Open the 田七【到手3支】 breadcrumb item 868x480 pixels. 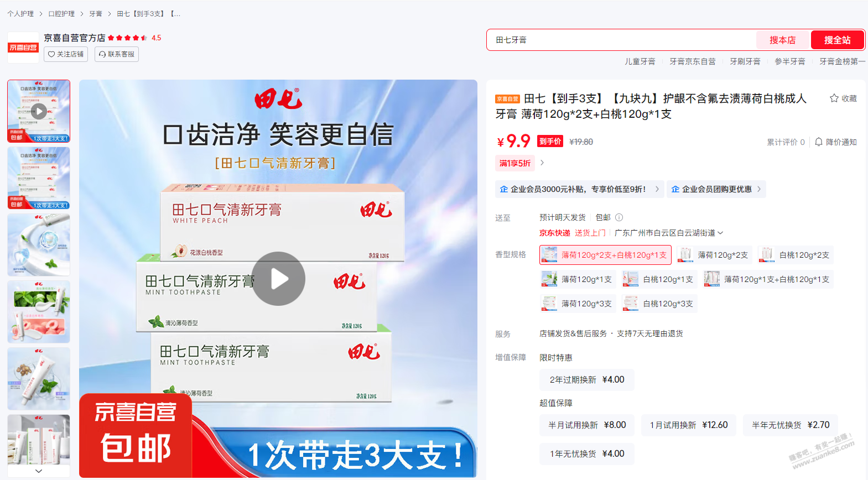(148, 14)
